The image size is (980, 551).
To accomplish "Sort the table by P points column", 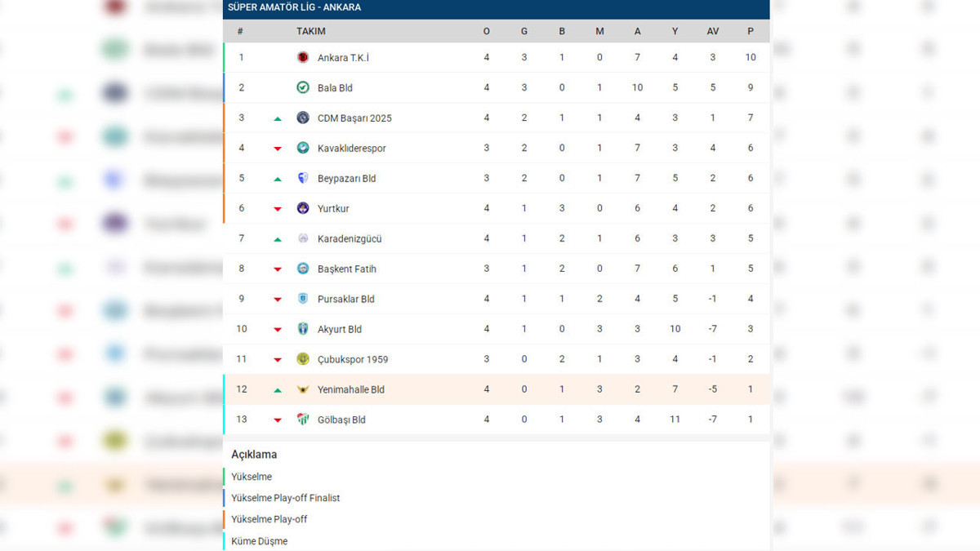I will [x=751, y=31].
